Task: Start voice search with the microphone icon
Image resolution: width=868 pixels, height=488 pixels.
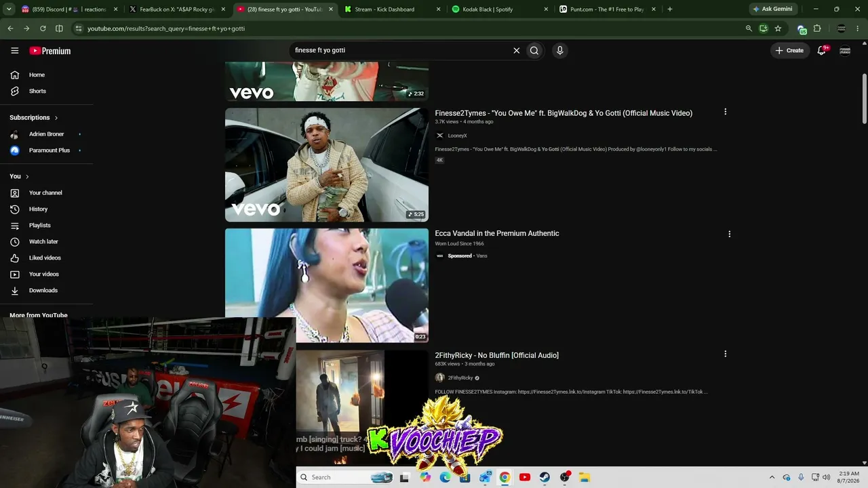Action: [x=559, y=50]
